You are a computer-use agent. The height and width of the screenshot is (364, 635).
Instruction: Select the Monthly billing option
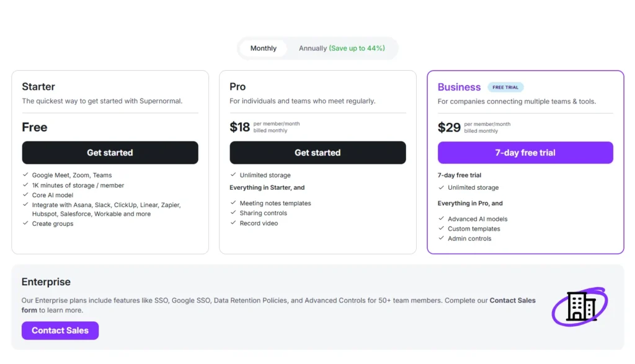point(263,48)
